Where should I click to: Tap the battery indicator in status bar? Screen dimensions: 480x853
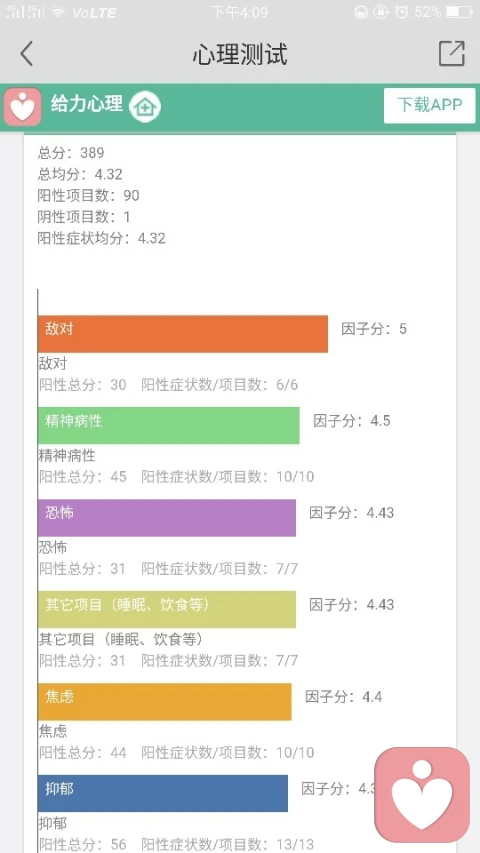tap(459, 12)
